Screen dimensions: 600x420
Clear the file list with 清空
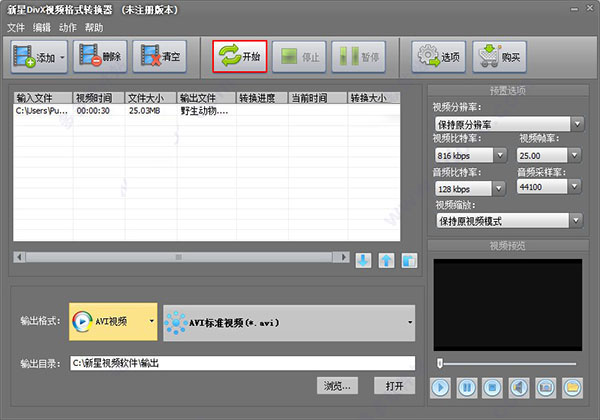tap(160, 57)
